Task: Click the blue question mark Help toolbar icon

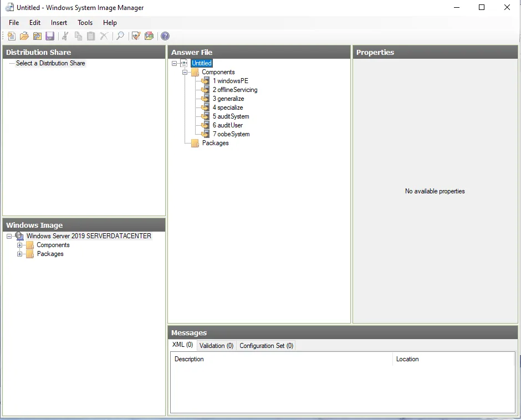Action: pos(165,36)
